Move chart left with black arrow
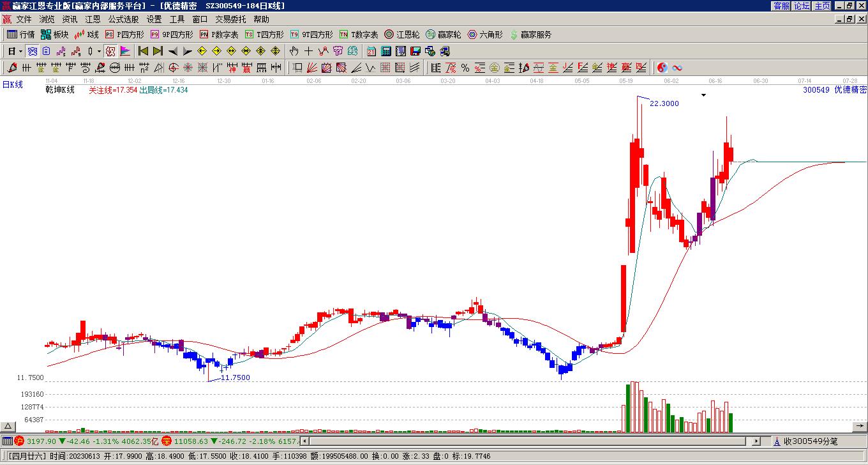 173,51
